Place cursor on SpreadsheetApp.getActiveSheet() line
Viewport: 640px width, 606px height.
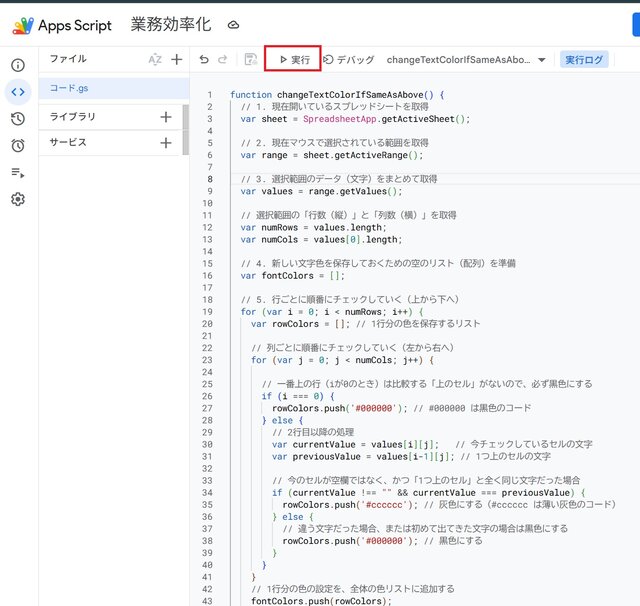[355, 119]
